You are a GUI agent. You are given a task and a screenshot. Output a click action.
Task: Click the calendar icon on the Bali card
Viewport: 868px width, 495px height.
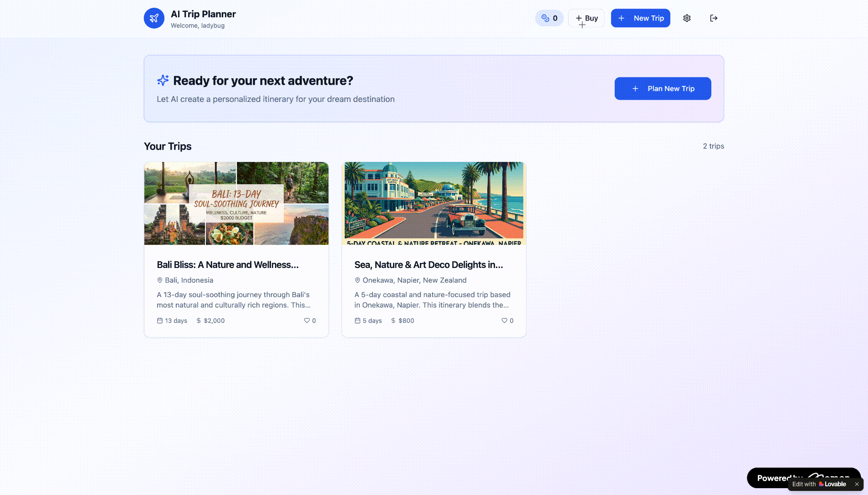159,320
